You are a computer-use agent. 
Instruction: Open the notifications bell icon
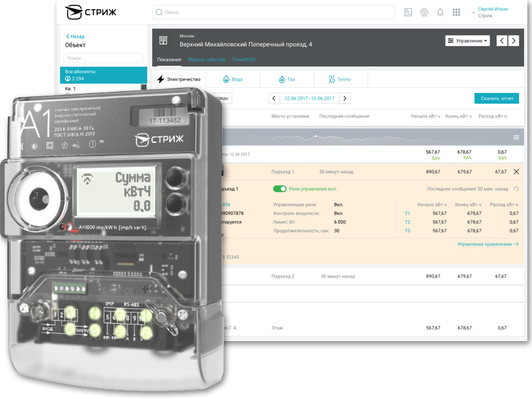440,13
